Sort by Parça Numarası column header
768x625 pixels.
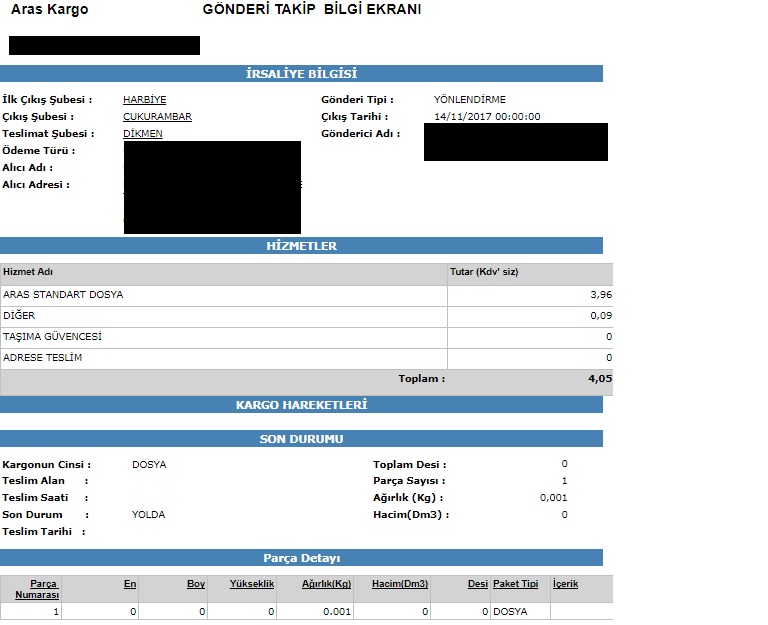click(37, 589)
